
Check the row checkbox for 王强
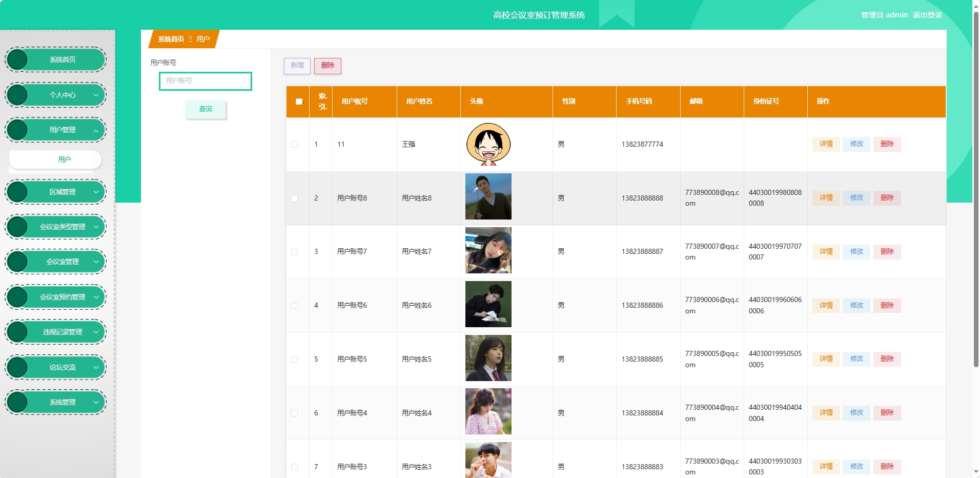[294, 145]
